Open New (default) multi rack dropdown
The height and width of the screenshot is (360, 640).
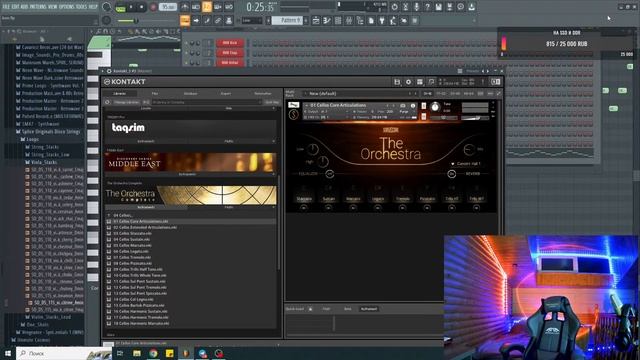point(361,93)
